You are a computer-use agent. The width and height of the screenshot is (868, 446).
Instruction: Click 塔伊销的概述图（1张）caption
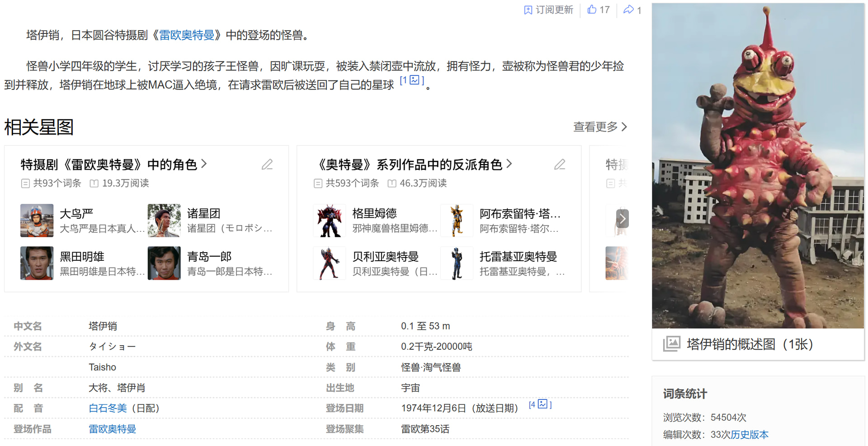[750, 344]
